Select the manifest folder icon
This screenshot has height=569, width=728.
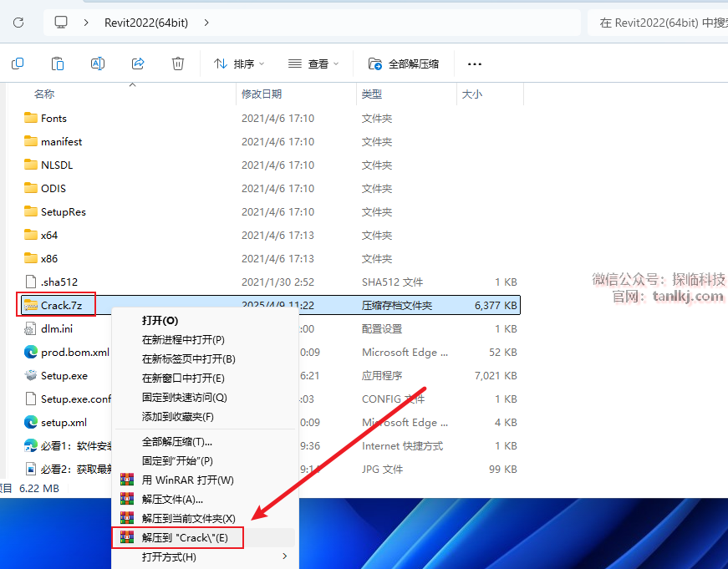click(x=31, y=141)
